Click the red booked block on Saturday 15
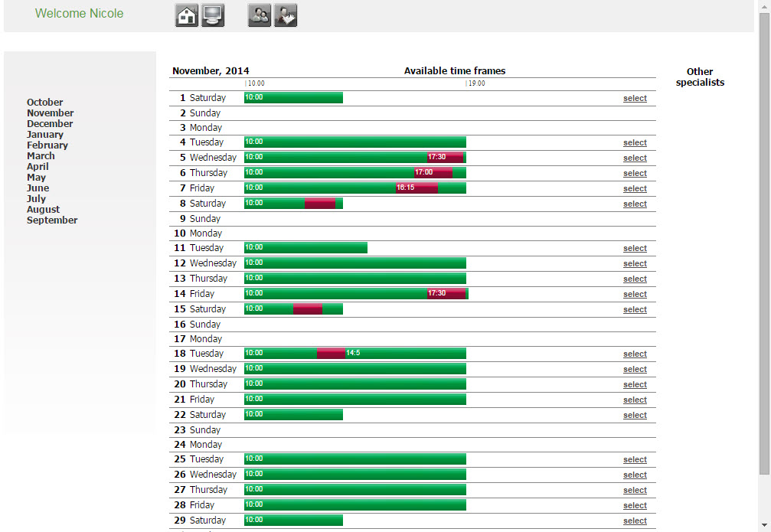 pos(308,309)
